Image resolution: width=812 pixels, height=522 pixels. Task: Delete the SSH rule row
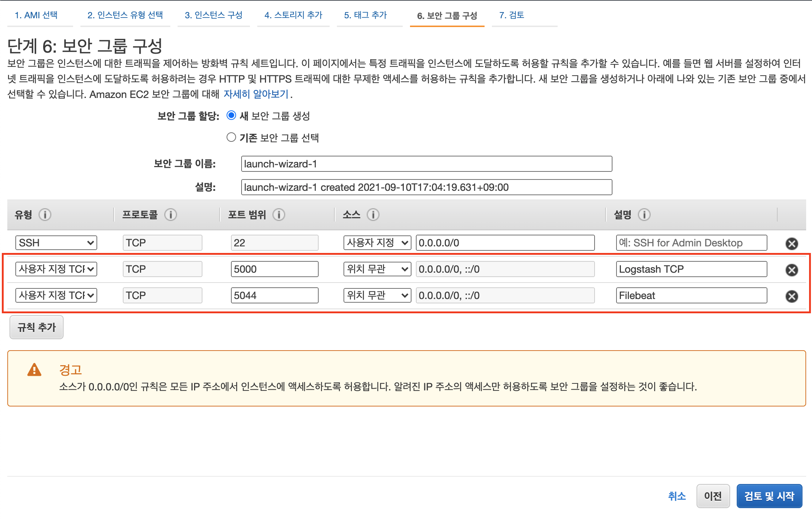tap(792, 243)
